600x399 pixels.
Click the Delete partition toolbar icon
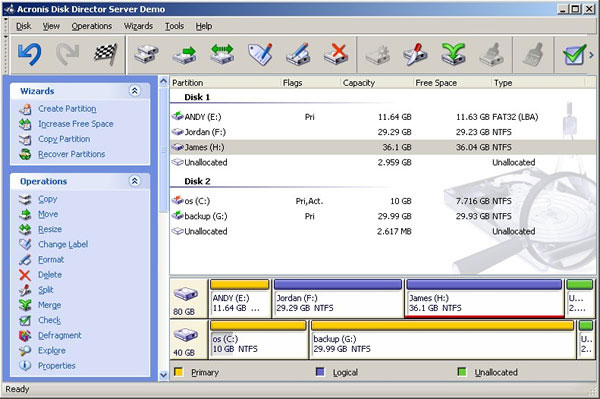click(336, 54)
